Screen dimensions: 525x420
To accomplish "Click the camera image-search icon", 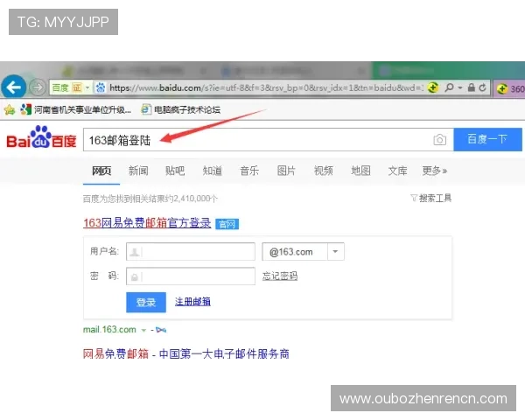I will tap(439, 140).
